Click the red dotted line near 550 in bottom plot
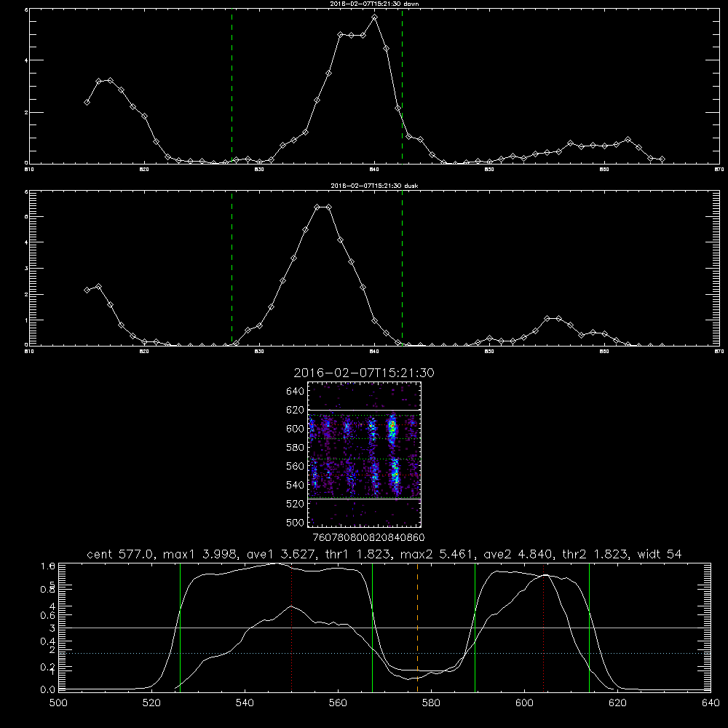 292,627
